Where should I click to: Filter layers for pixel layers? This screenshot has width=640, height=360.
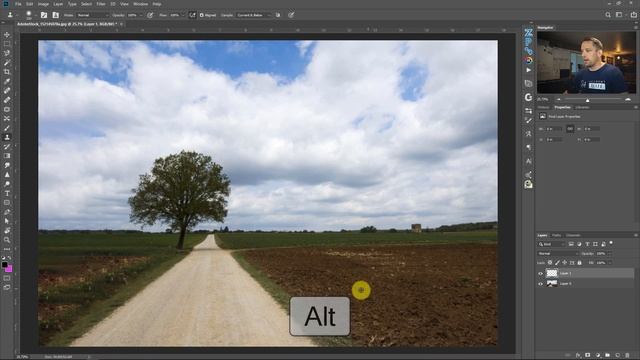point(571,244)
